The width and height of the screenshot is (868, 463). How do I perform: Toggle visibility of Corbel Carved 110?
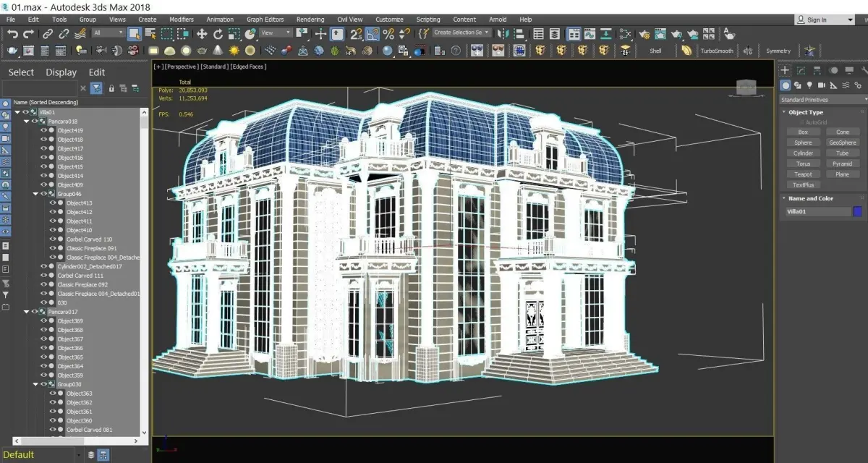pyautogui.click(x=53, y=239)
